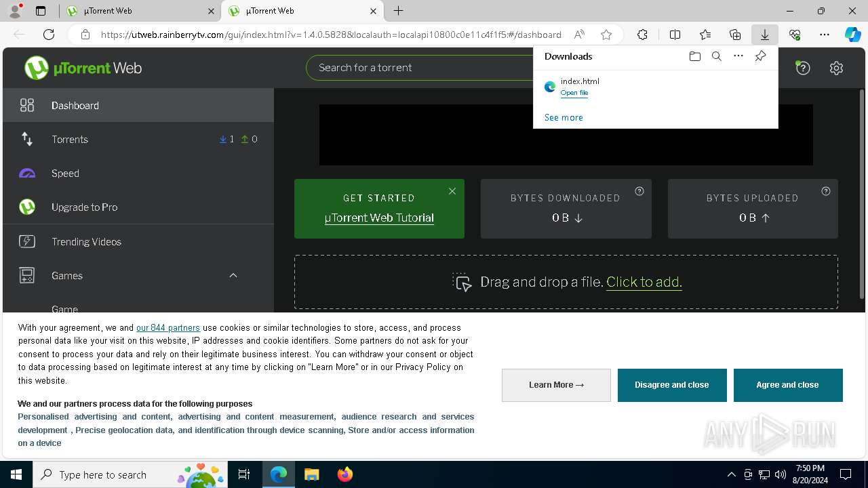868x488 pixels.
Task: Show hidden system tray icons
Action: [x=731, y=474]
